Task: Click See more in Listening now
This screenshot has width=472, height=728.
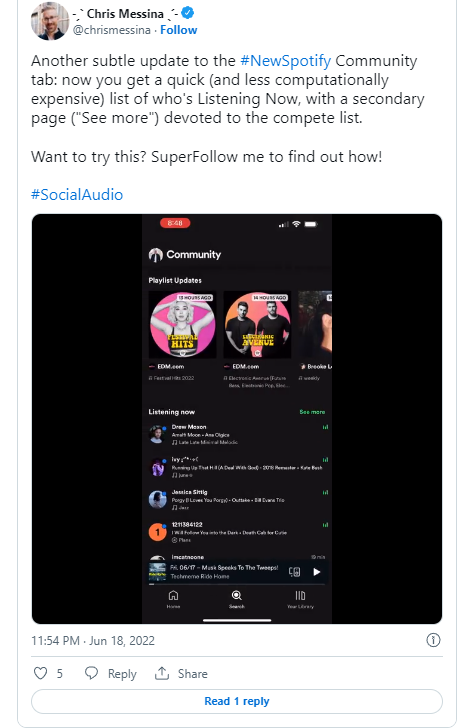Action: coord(312,412)
